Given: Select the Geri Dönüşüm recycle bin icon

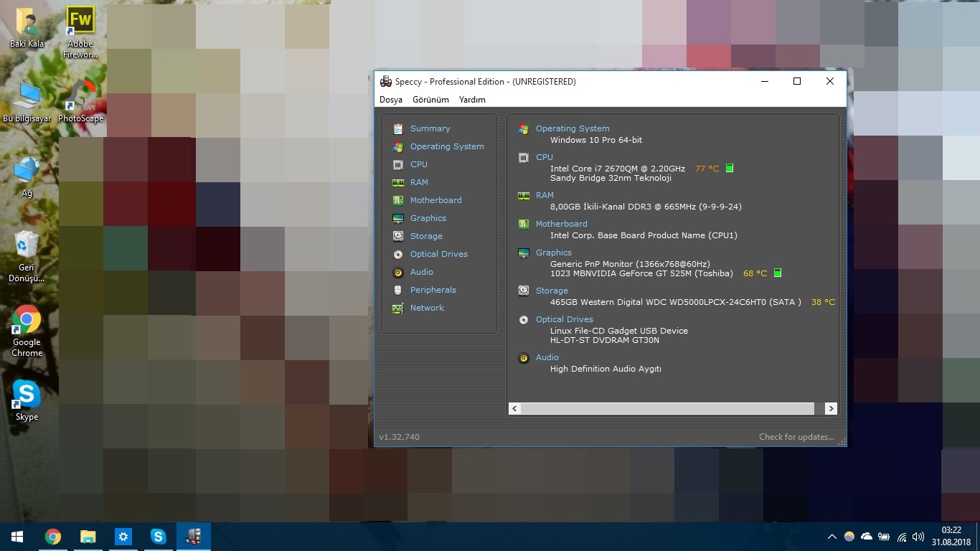Looking at the screenshot, I should click(x=27, y=256).
